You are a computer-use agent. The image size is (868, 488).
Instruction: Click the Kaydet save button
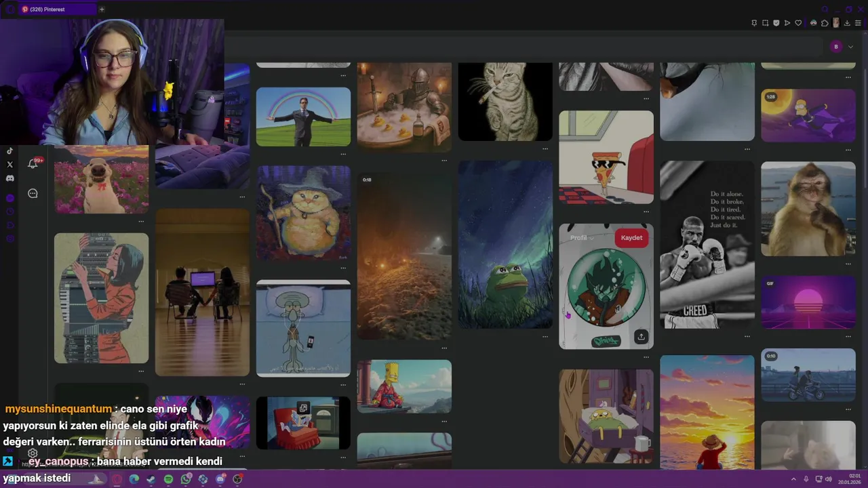click(x=631, y=238)
